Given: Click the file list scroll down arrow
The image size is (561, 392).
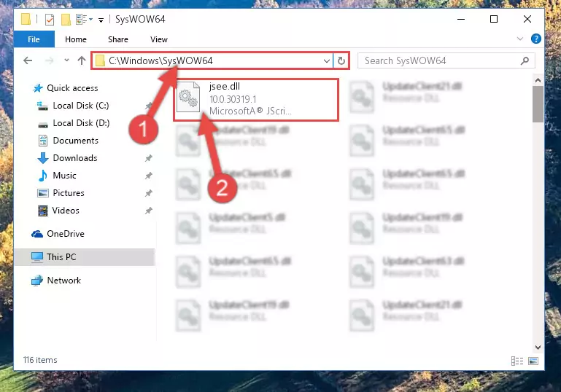Looking at the screenshot, I should coord(538,347).
